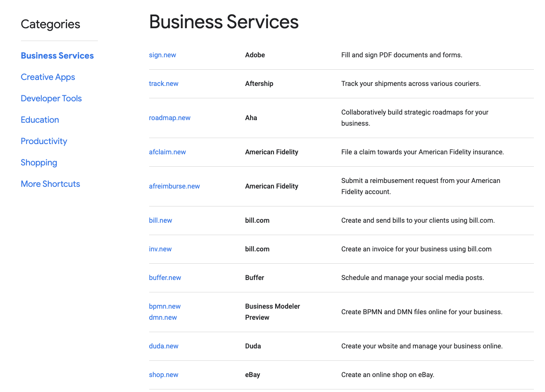Select the Shopping category
This screenshot has height=392, width=545.
click(x=39, y=162)
